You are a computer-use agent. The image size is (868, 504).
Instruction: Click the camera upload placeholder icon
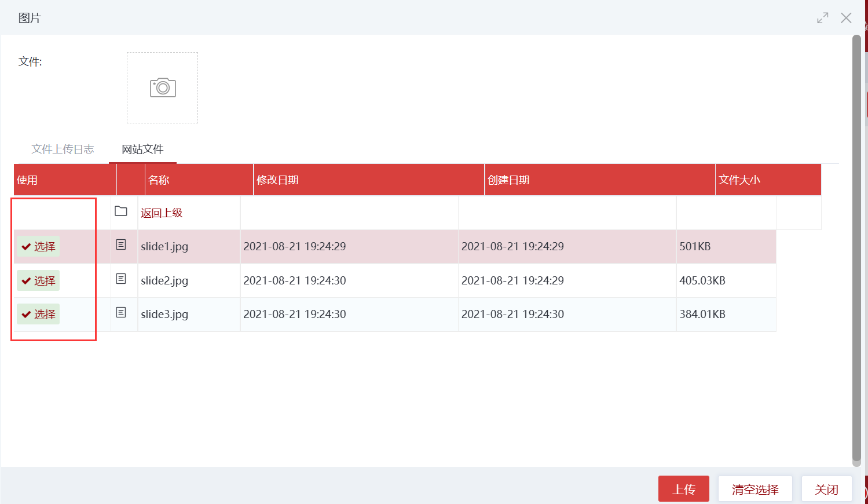point(163,87)
